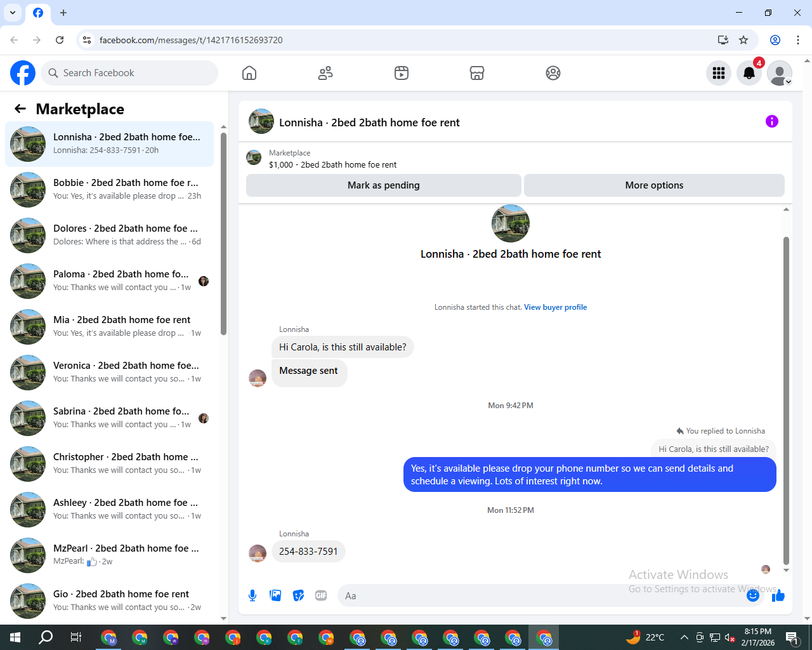This screenshot has height=650, width=812.
Task: Click the Search Facebook box
Action: (x=129, y=73)
